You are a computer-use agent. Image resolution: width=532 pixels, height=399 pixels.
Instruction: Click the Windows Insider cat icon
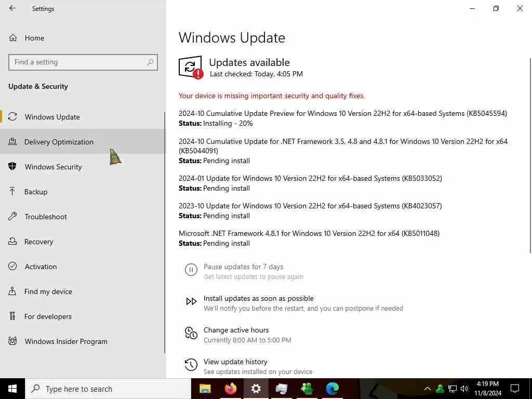[12, 341]
